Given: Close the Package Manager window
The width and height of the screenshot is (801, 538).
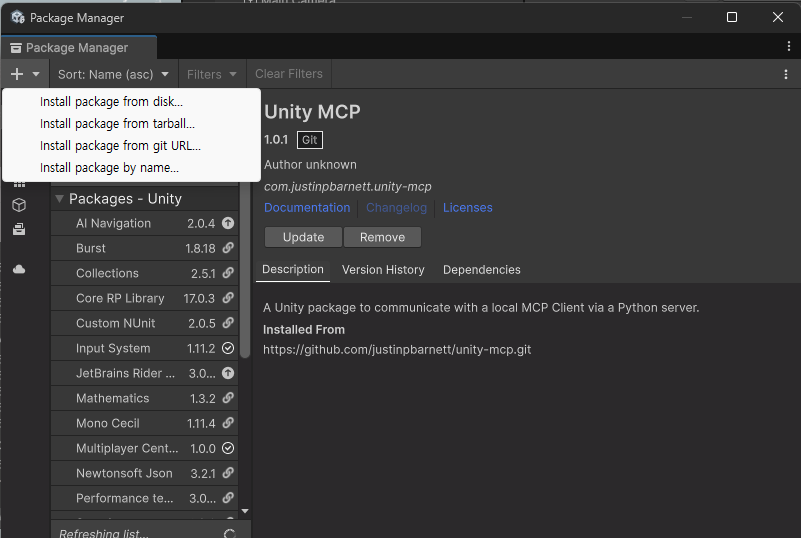Looking at the screenshot, I should click(778, 17).
